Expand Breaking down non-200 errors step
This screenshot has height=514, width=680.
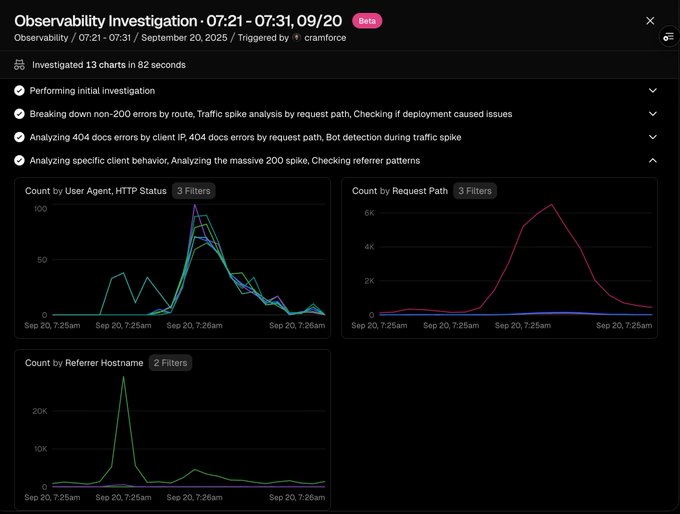[653, 114]
